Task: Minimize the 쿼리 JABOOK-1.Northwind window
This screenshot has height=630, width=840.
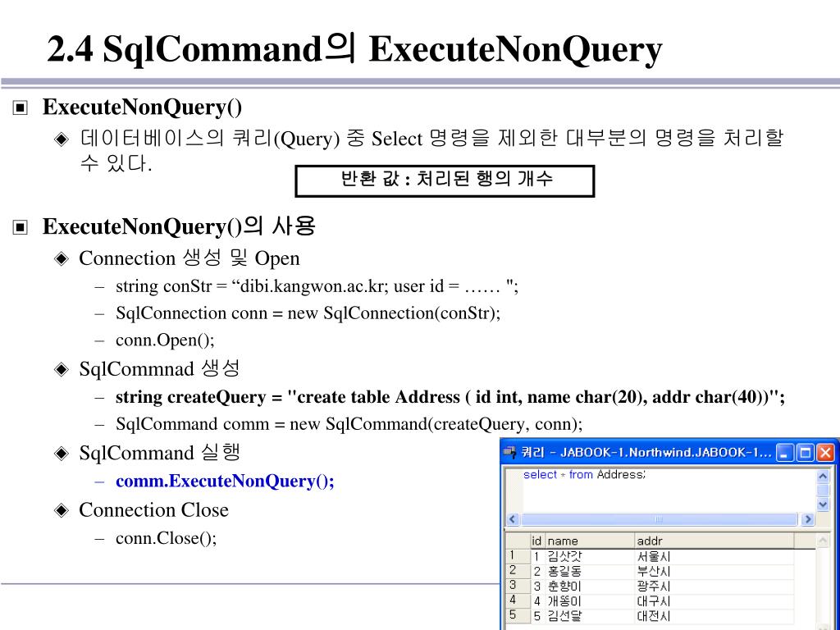Action: (x=784, y=453)
